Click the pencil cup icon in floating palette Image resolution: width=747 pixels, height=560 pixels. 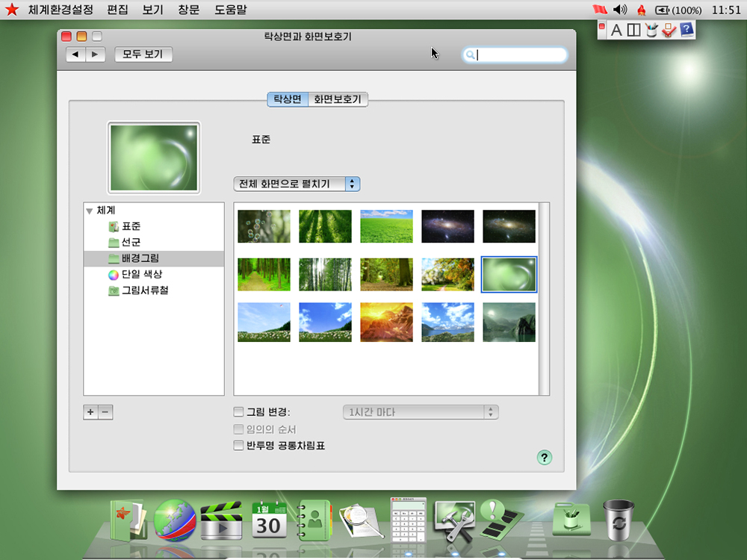pyautogui.click(x=651, y=30)
